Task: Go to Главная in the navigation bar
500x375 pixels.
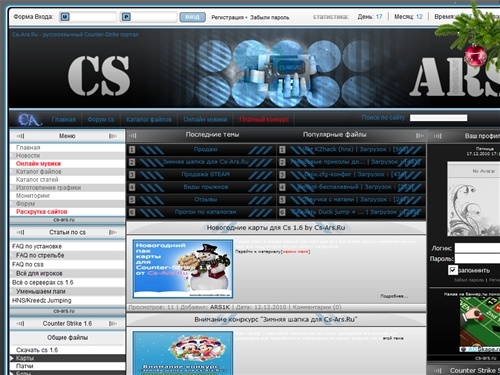Action: (64, 119)
